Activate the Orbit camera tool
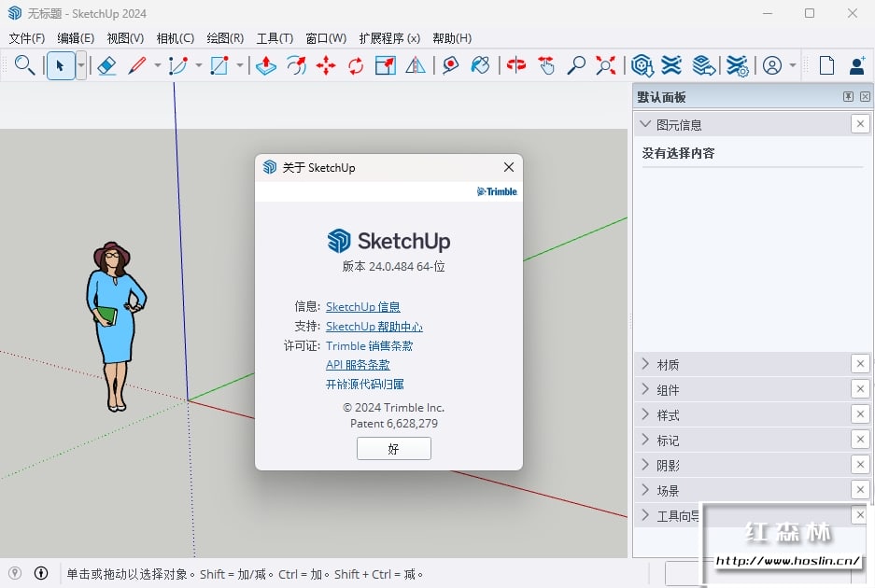 tap(516, 65)
